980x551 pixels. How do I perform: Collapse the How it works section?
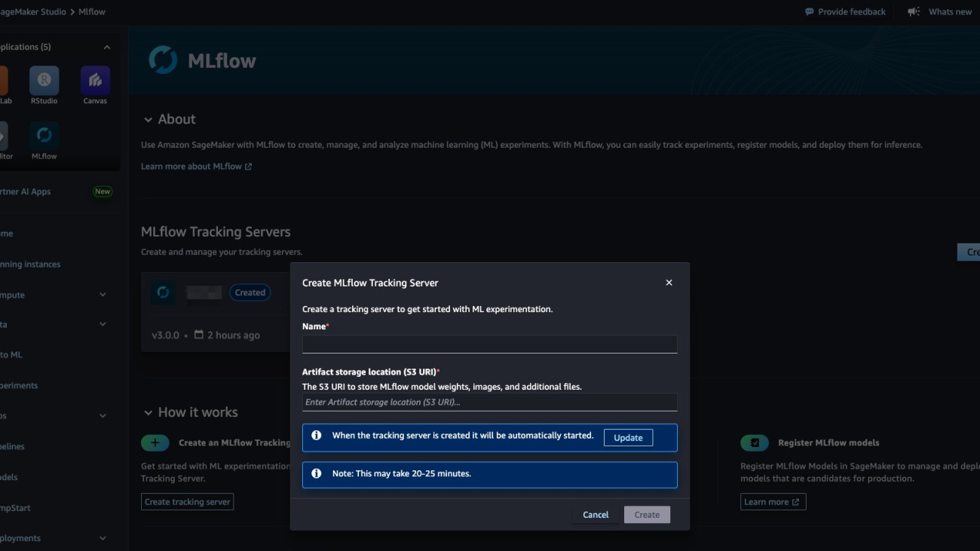coord(148,413)
